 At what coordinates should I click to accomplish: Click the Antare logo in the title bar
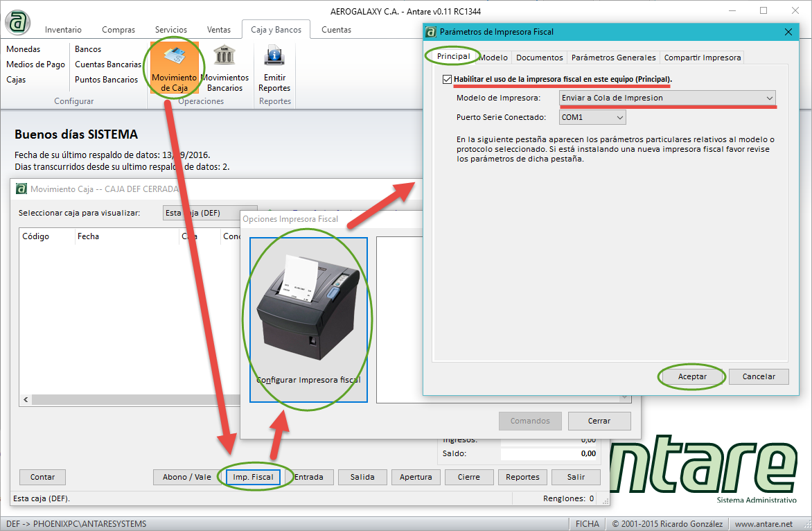click(x=18, y=21)
